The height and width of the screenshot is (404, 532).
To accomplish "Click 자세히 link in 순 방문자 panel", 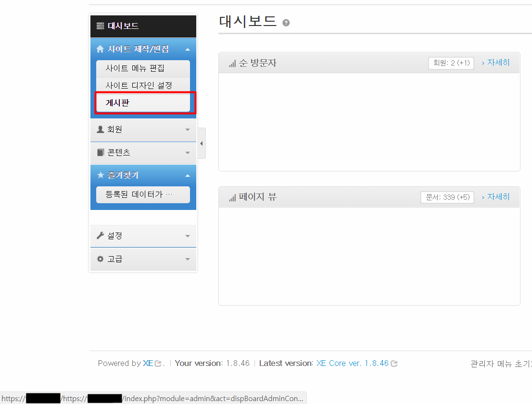I will click(498, 63).
